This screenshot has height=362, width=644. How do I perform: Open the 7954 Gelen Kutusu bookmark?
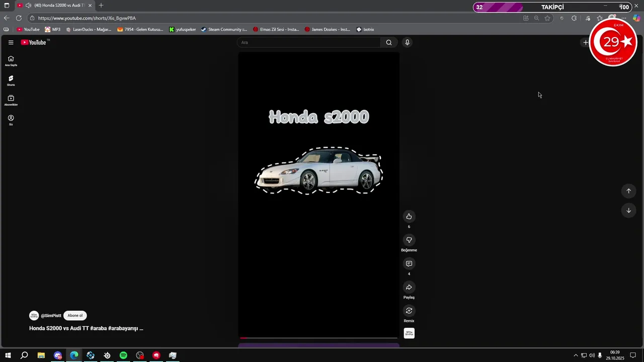click(x=140, y=29)
